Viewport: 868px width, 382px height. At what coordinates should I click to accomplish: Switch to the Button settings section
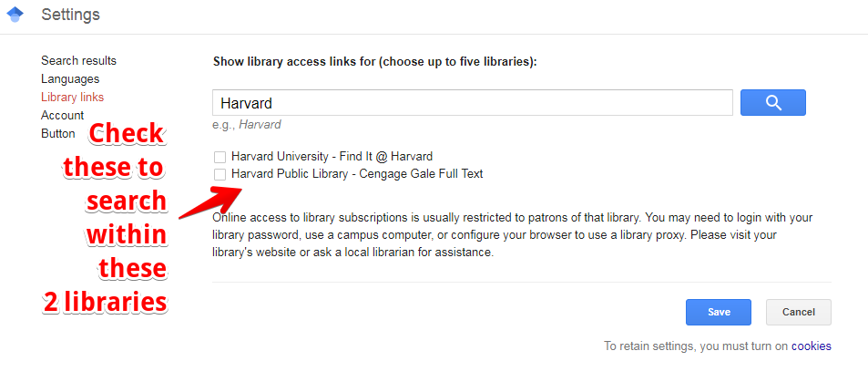57,134
